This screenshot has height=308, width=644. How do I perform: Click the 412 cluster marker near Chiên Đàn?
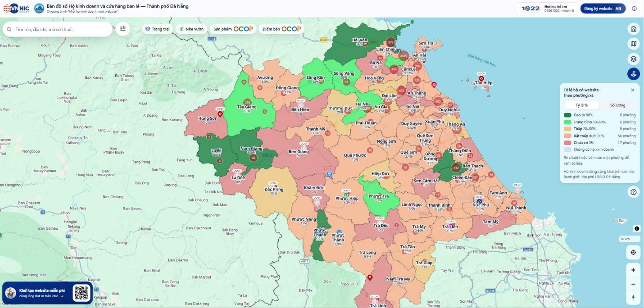point(456,168)
